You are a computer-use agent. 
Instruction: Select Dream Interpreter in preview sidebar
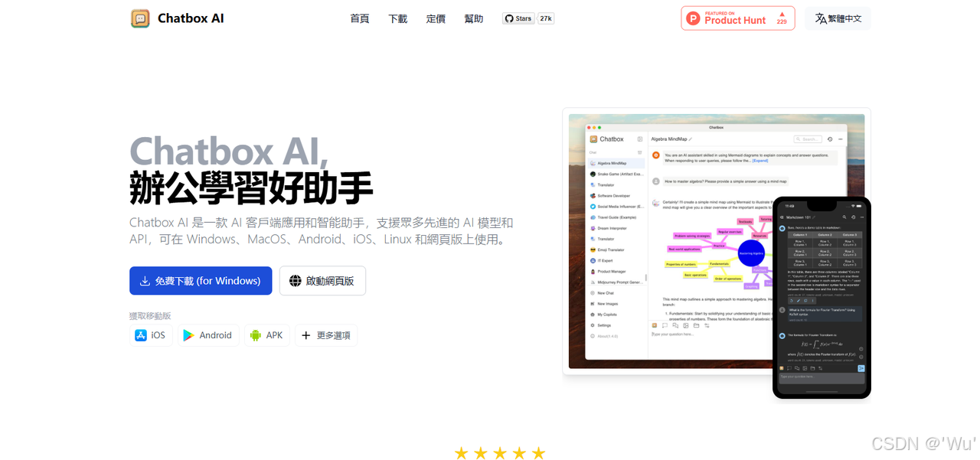[616, 228]
